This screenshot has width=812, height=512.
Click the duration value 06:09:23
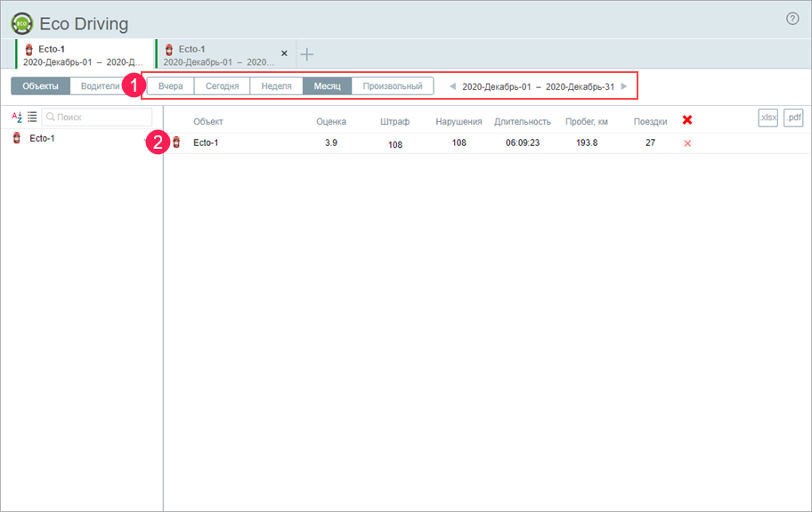coord(523,142)
